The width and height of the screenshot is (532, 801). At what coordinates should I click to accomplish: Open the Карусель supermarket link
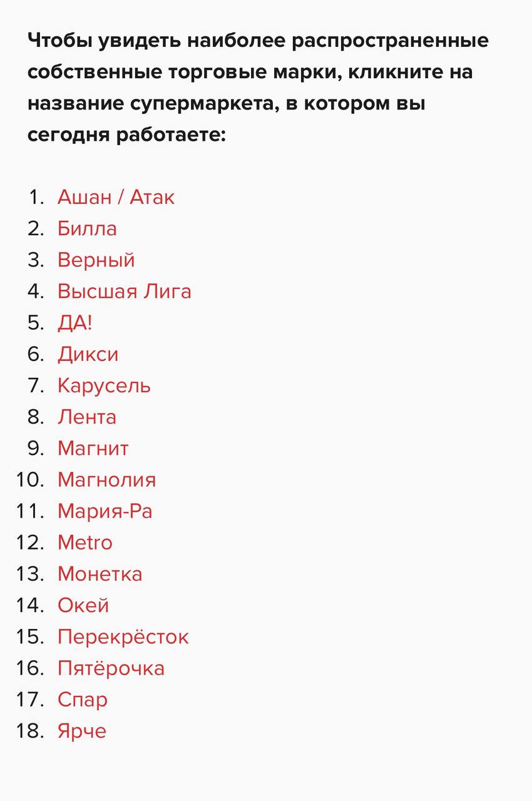tap(104, 386)
